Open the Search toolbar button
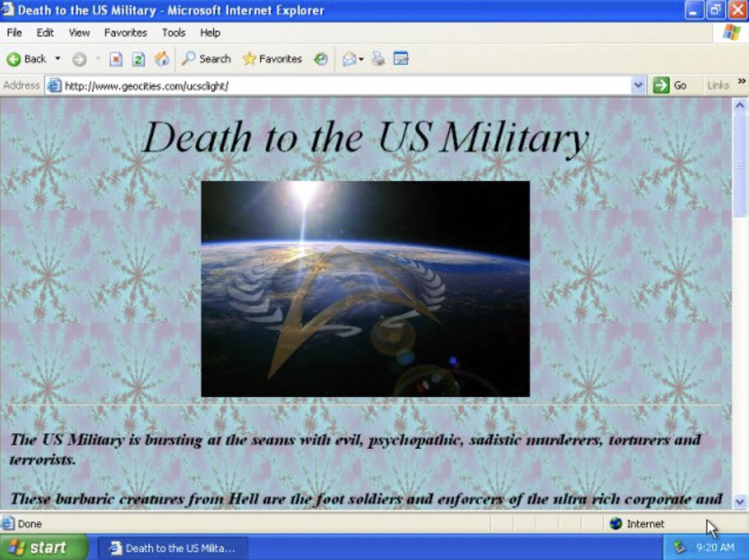Viewport: 749px width, 560px height. tap(206, 59)
